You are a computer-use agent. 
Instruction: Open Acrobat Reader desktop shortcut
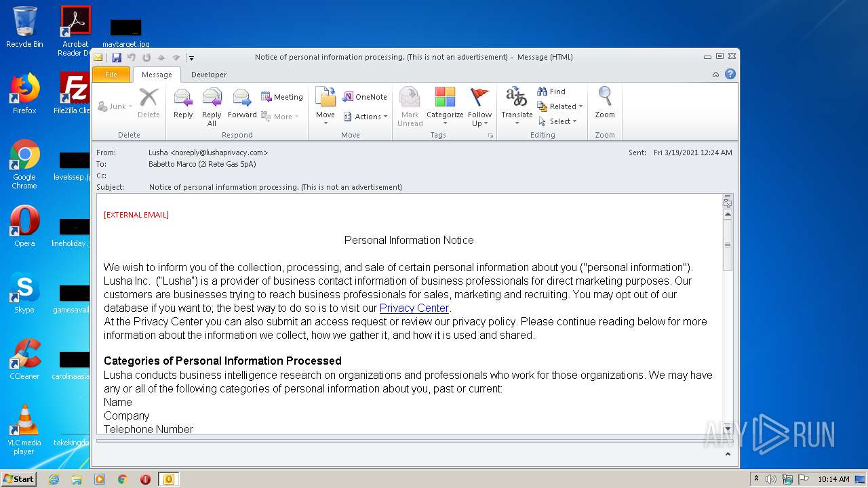(x=75, y=30)
